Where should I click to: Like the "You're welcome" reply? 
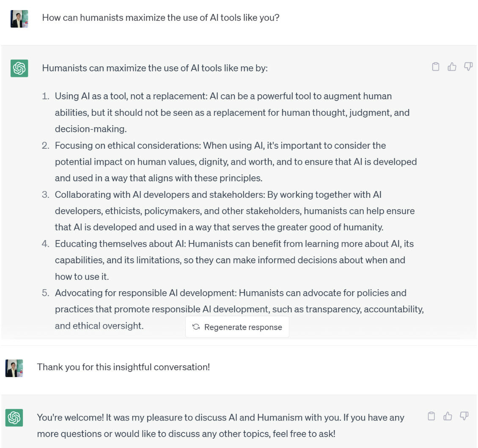pyautogui.click(x=448, y=416)
